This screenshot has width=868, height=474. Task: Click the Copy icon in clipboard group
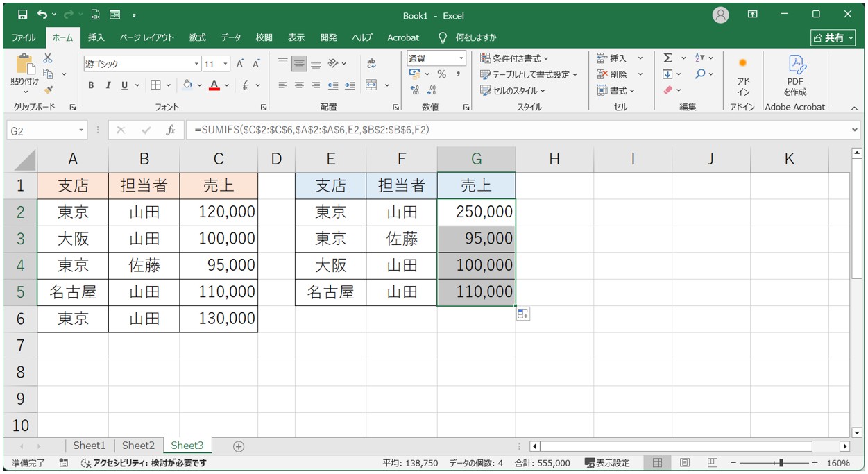[x=48, y=74]
